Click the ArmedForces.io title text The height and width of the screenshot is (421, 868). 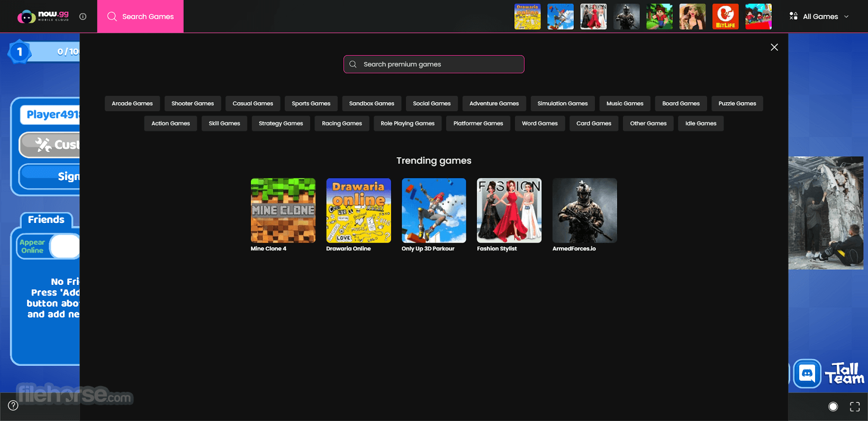(574, 248)
